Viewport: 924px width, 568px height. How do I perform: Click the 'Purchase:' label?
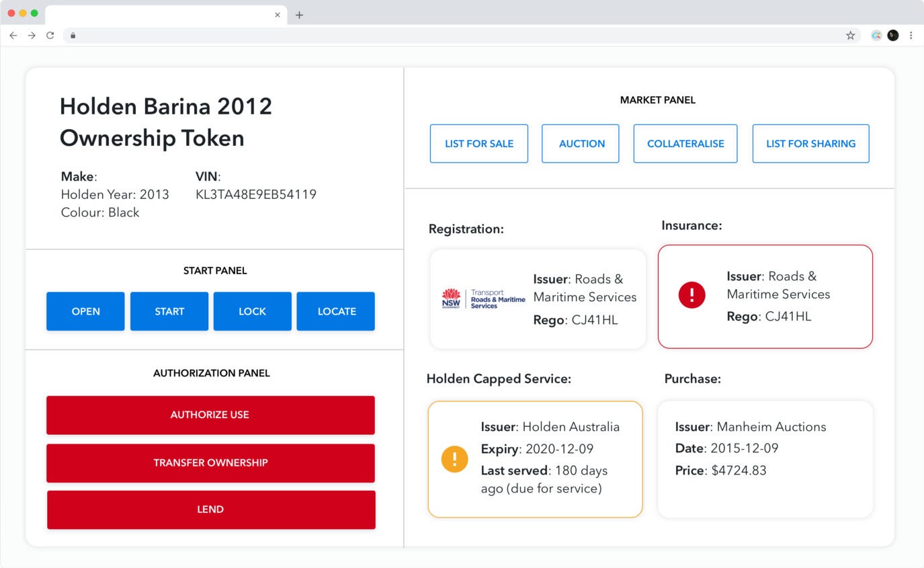point(693,379)
